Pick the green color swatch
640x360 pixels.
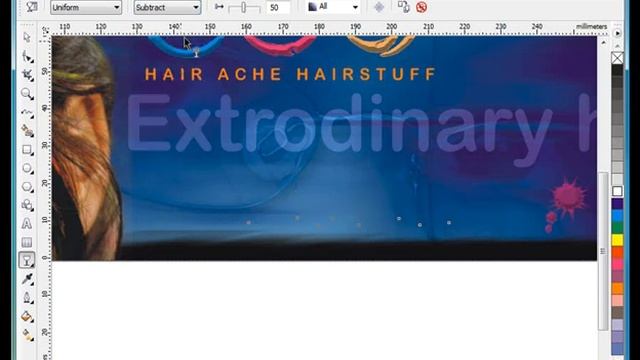click(x=618, y=228)
